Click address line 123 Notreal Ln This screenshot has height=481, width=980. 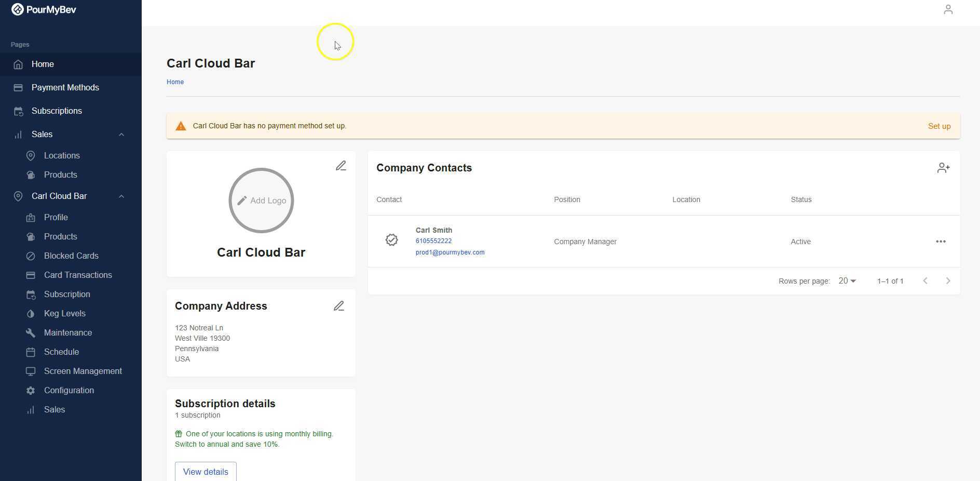coord(199,328)
